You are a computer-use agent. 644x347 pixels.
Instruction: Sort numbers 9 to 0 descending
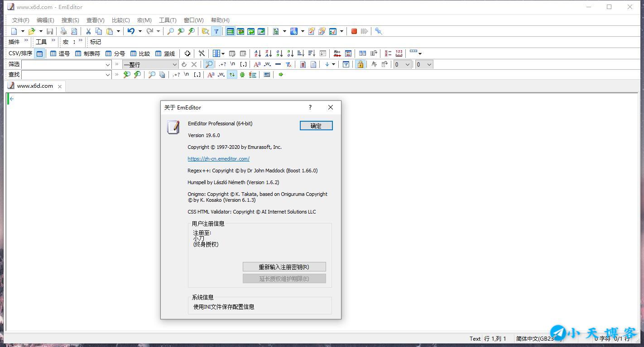[290, 53]
